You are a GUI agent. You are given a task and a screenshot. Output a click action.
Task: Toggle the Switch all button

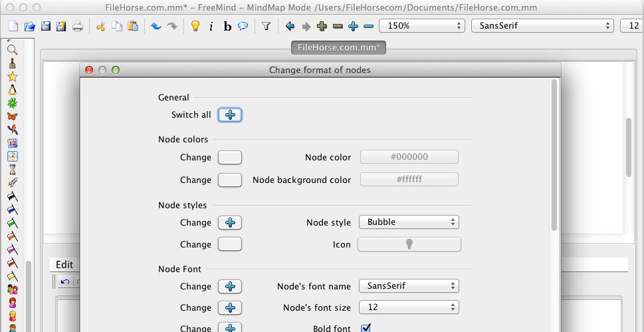click(230, 115)
